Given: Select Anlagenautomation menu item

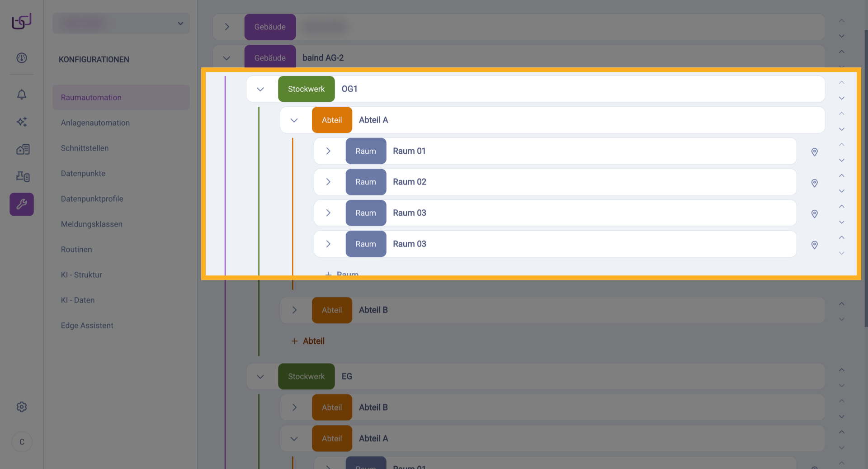Looking at the screenshot, I should [95, 123].
